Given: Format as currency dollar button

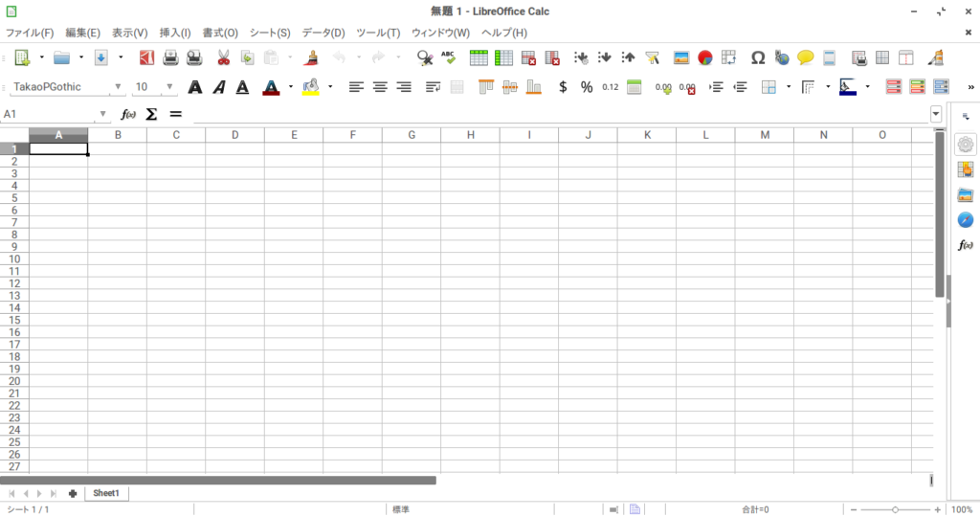Looking at the screenshot, I should [x=563, y=87].
